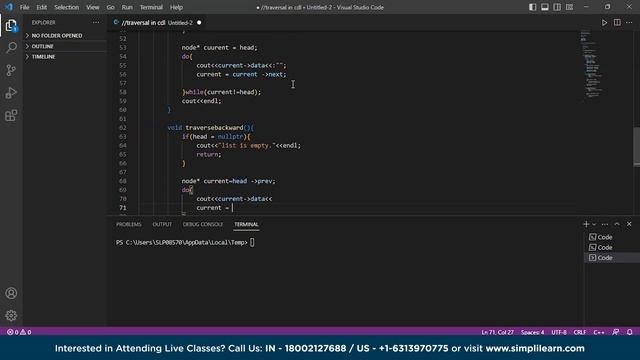Open the Help menu

[176, 7]
